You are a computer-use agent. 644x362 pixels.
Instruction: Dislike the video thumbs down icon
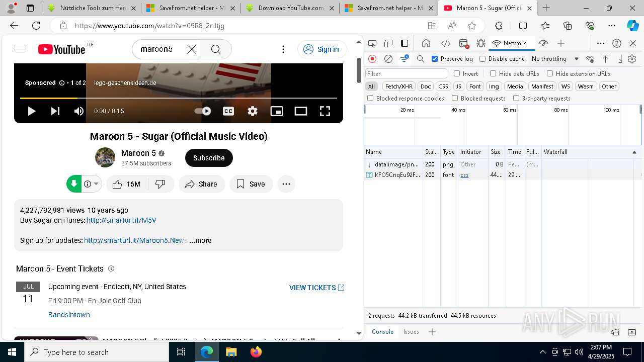pyautogui.click(x=160, y=184)
